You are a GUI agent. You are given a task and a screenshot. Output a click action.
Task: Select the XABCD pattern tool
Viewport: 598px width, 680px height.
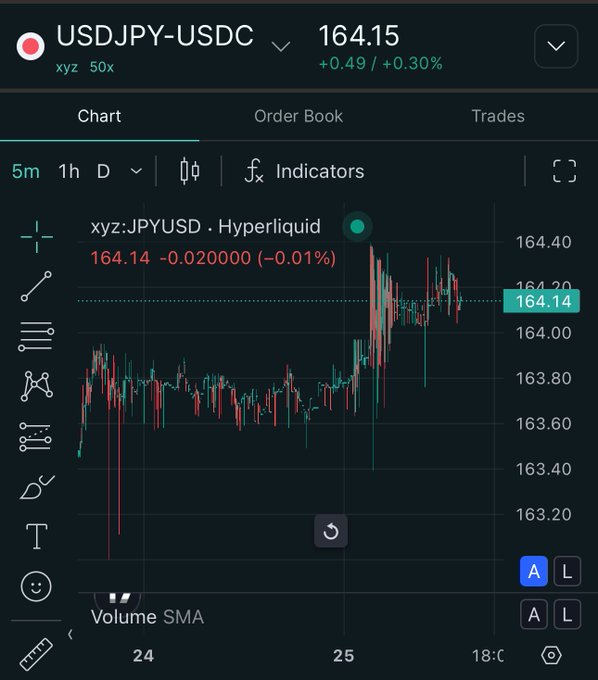(x=37, y=386)
